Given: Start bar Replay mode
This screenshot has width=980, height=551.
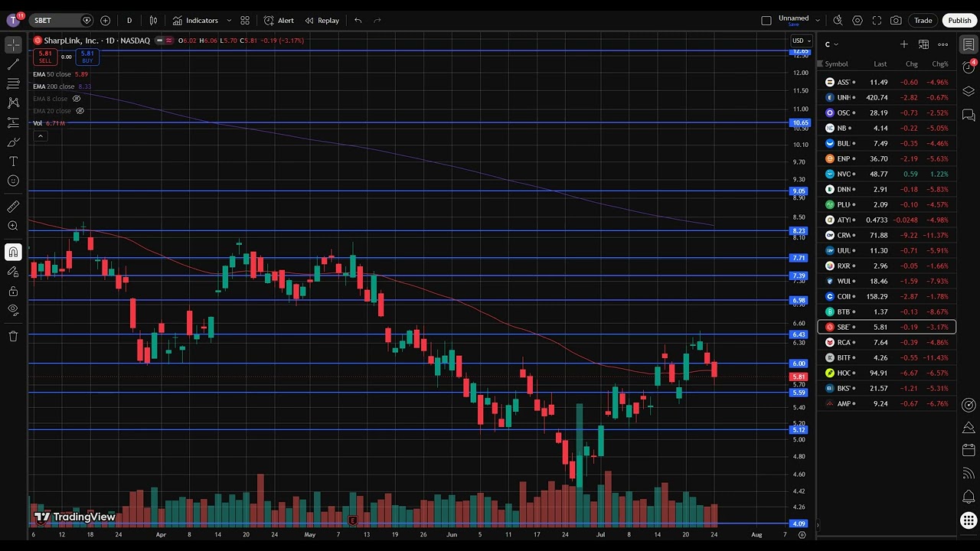Looking at the screenshot, I should pos(322,21).
